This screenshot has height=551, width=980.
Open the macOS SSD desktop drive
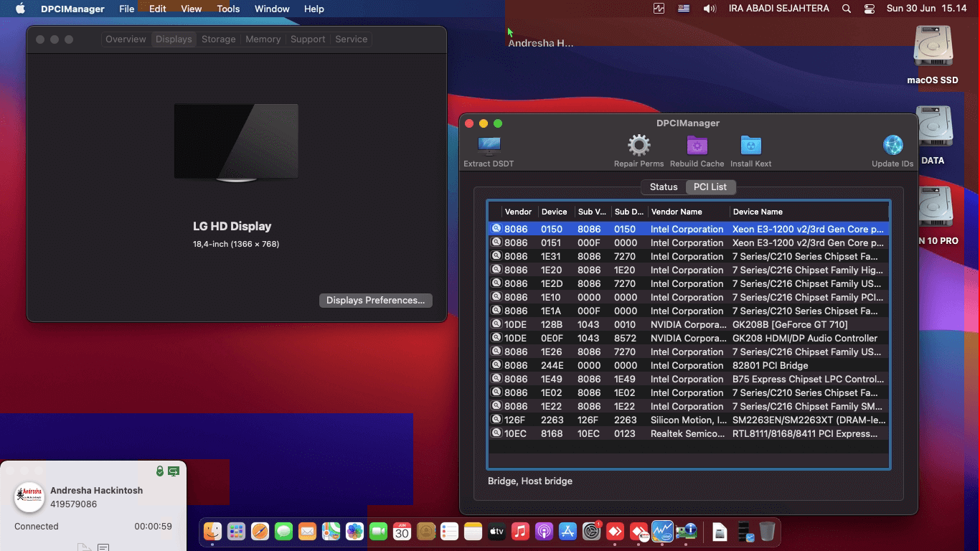[933, 47]
